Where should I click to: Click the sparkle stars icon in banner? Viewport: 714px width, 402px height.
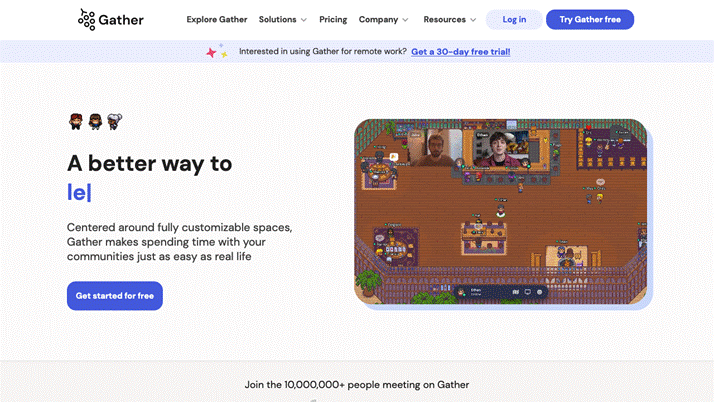click(217, 51)
